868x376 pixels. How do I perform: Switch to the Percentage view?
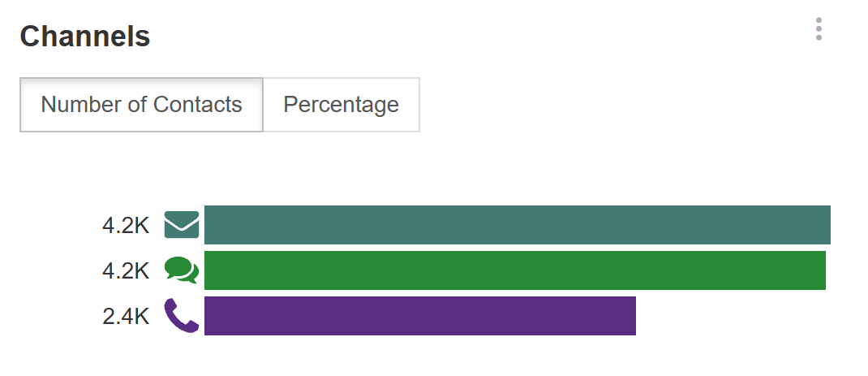pos(341,105)
